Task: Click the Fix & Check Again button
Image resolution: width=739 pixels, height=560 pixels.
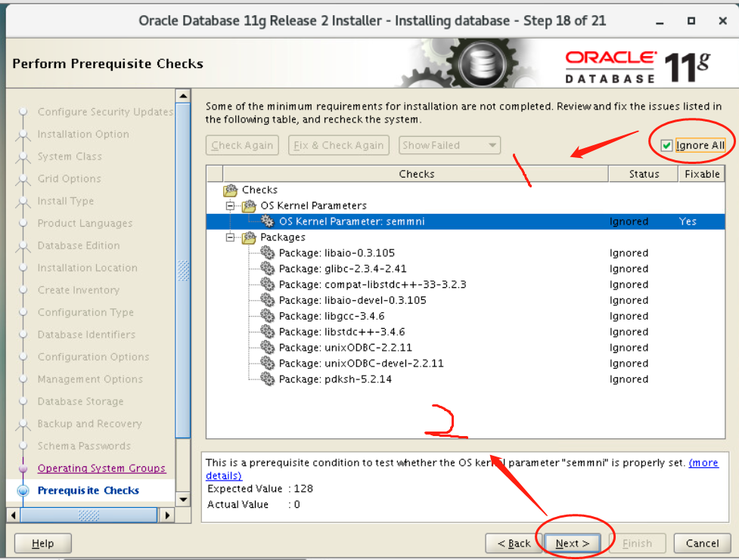Action: 338,145
